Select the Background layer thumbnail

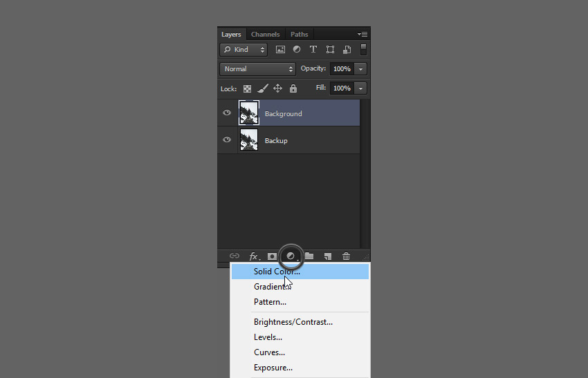point(249,113)
